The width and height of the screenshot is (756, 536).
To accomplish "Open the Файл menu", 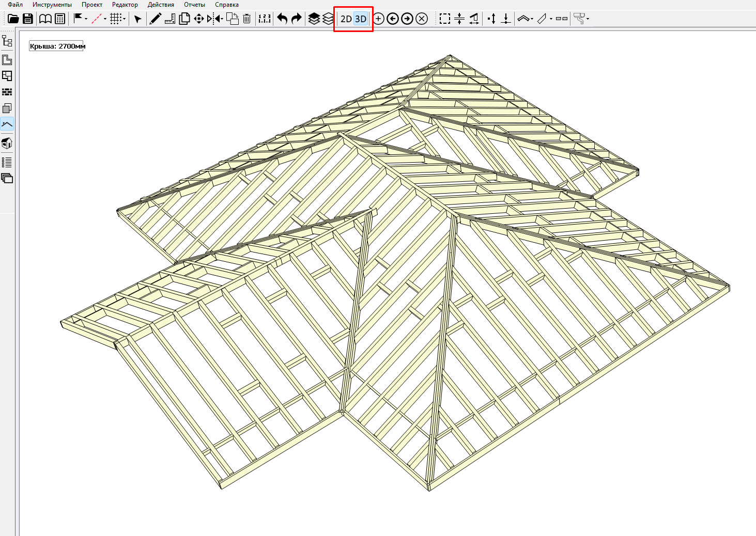I will tap(15, 5).
